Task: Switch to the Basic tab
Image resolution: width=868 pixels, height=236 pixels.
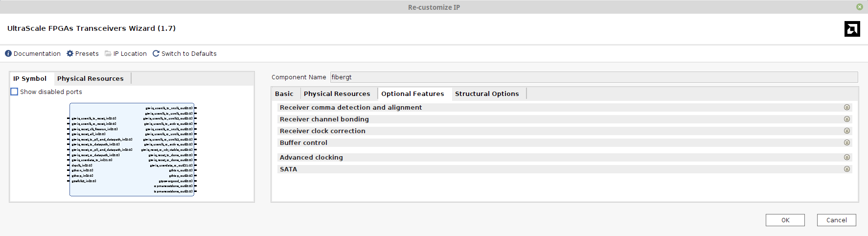Action: (x=284, y=94)
